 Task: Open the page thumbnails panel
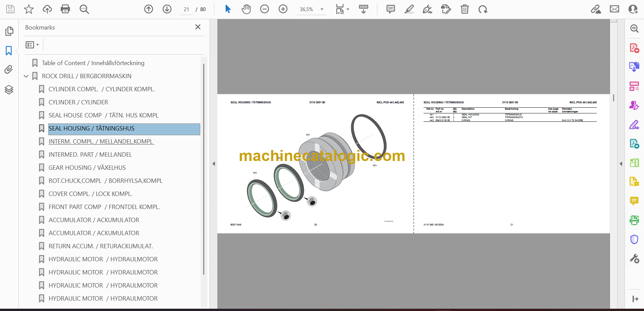9,31
